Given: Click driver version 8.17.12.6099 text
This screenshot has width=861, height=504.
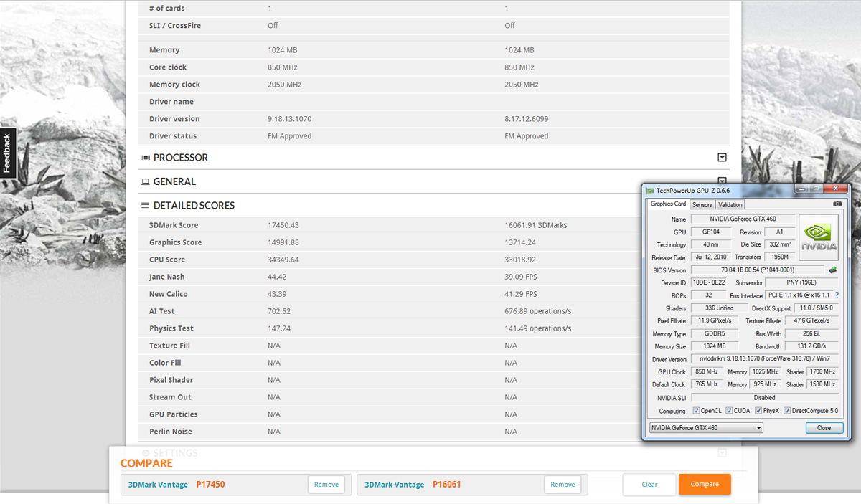Looking at the screenshot, I should pyautogui.click(x=527, y=119).
